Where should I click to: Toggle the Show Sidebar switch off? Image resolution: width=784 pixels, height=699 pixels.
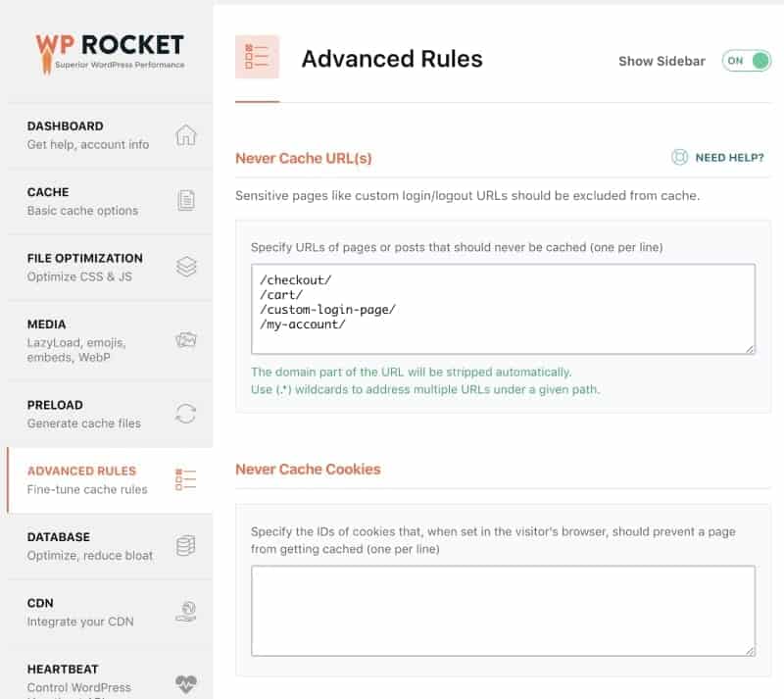(747, 61)
